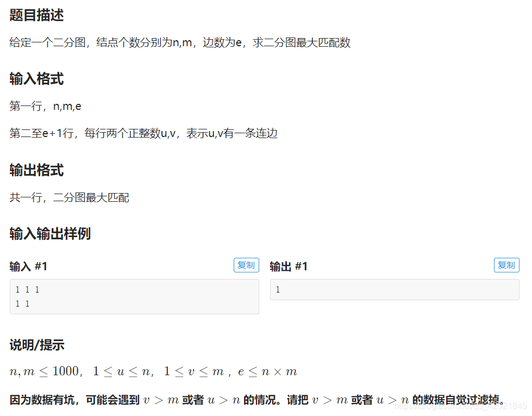Click the 复制 button for 输出 #1
Screen dimensions: 532x416
[506, 265]
